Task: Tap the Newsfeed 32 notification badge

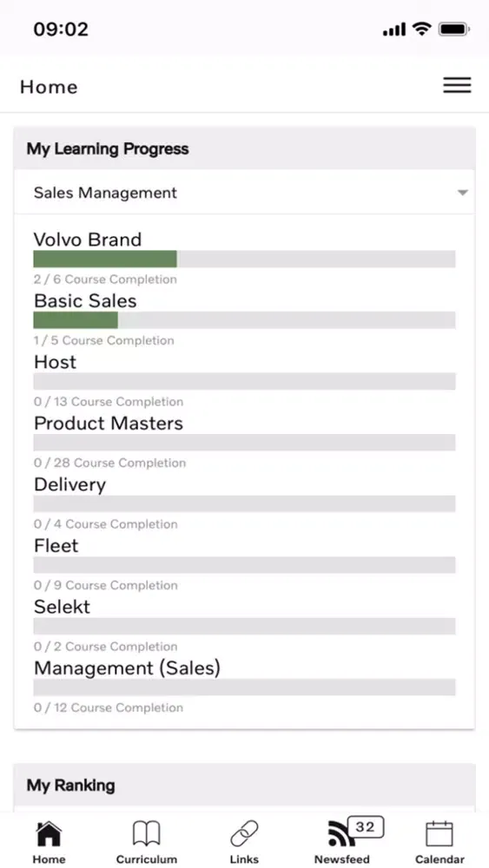Action: [366, 827]
